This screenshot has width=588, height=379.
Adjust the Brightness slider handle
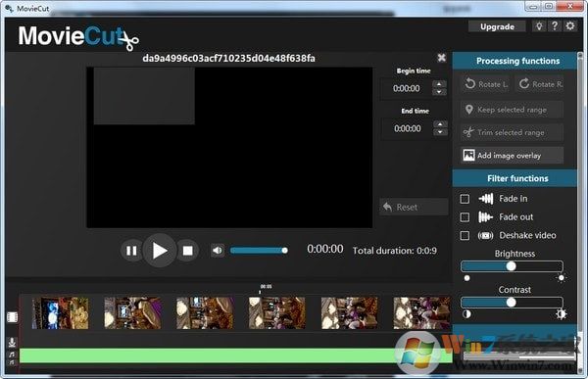(x=511, y=266)
